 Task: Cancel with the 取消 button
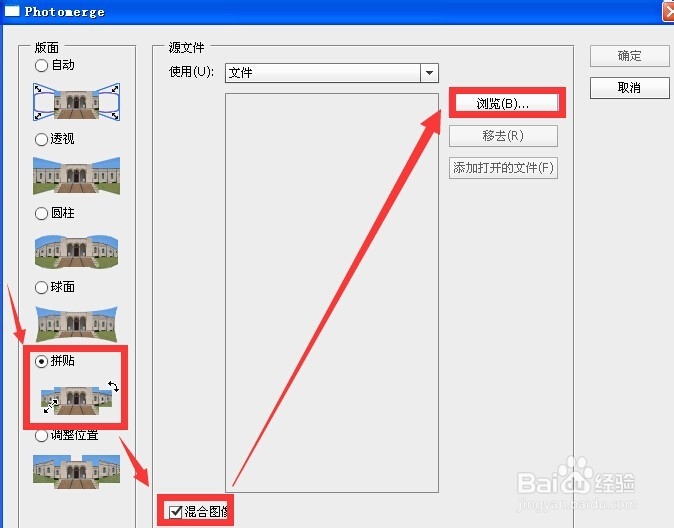pos(630,88)
